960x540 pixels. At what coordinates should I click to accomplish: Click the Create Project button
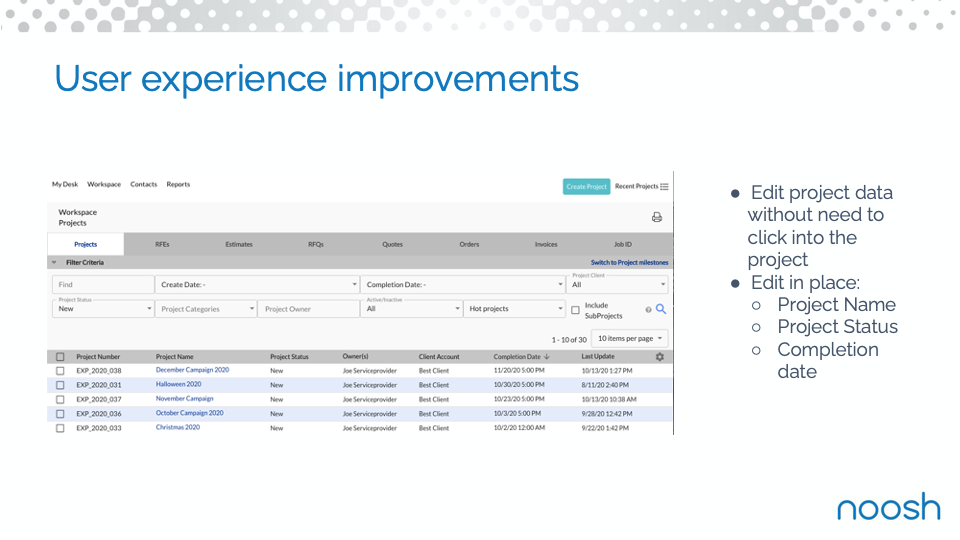click(587, 187)
